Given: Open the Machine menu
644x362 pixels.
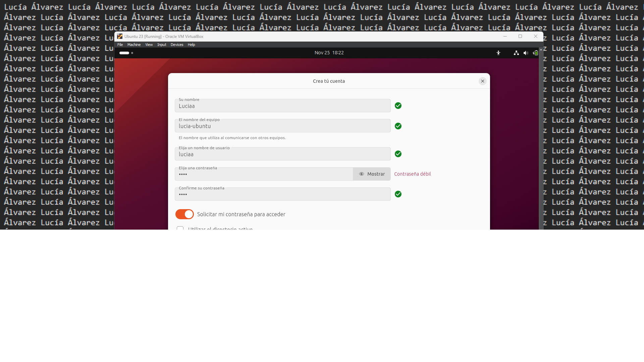Looking at the screenshot, I should pos(134,45).
